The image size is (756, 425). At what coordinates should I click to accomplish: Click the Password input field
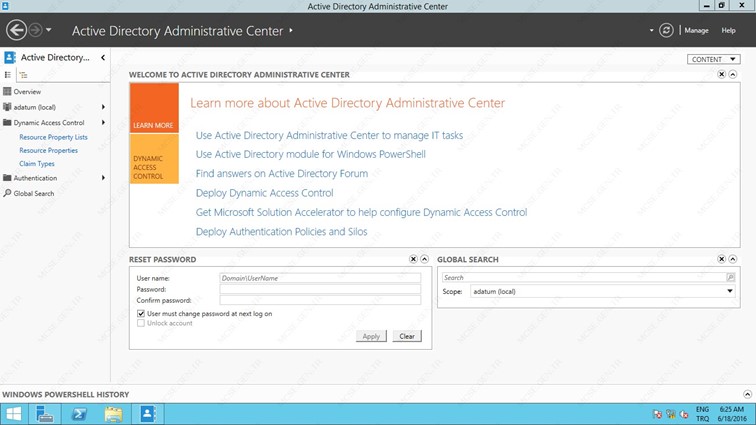click(320, 289)
